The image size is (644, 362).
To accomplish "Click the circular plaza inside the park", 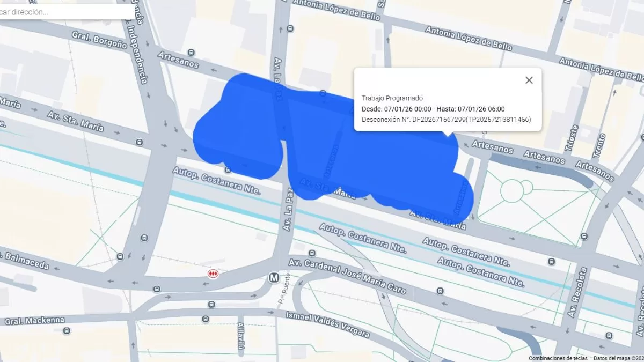I will pyautogui.click(x=511, y=190).
